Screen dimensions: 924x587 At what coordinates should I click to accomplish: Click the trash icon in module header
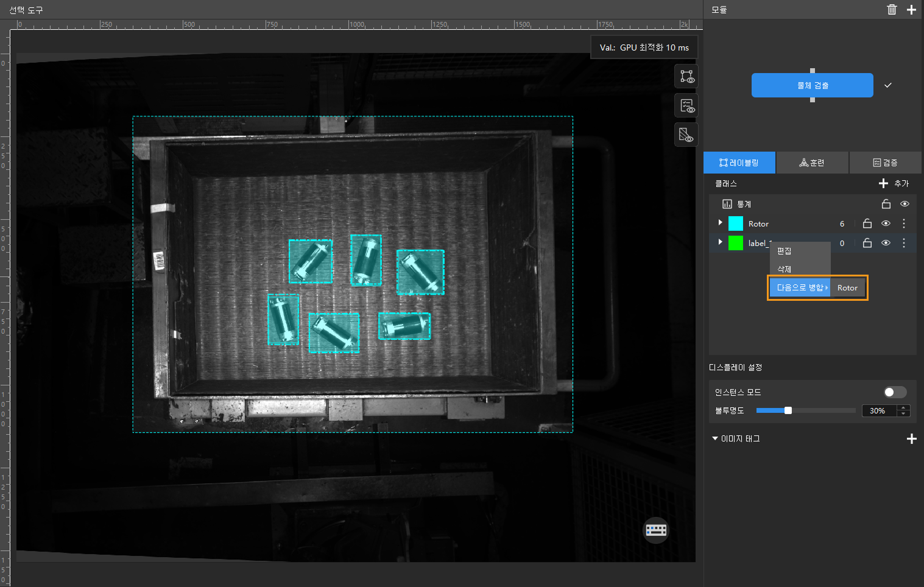coord(892,9)
